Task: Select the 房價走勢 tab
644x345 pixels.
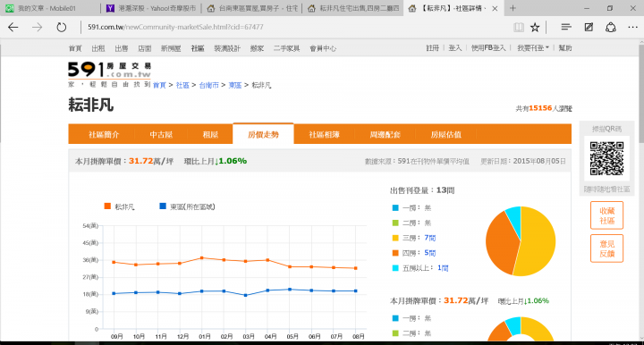Action: (x=263, y=134)
